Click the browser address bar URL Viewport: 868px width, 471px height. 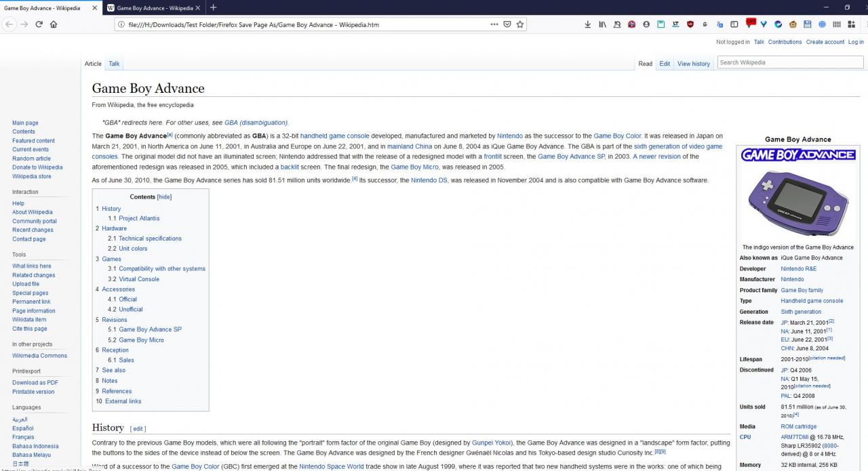point(254,24)
